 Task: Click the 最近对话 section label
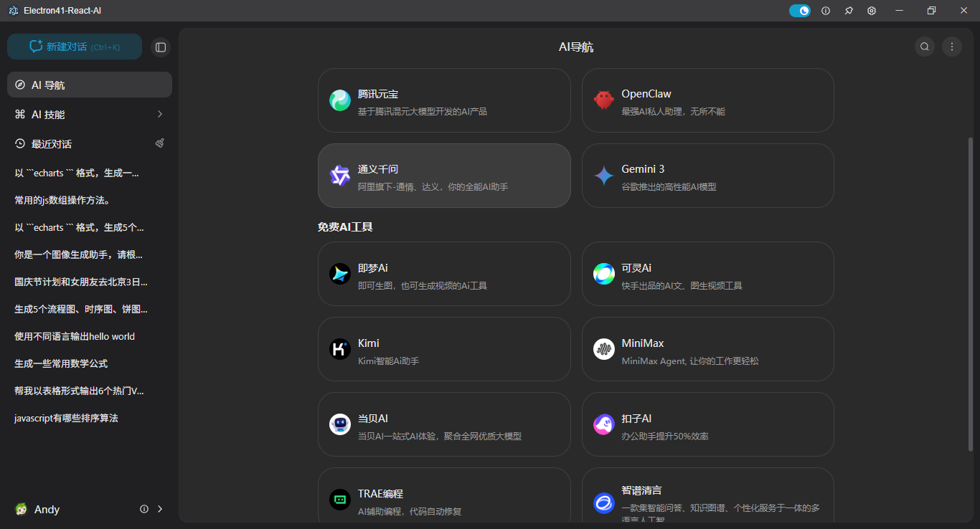(x=52, y=144)
